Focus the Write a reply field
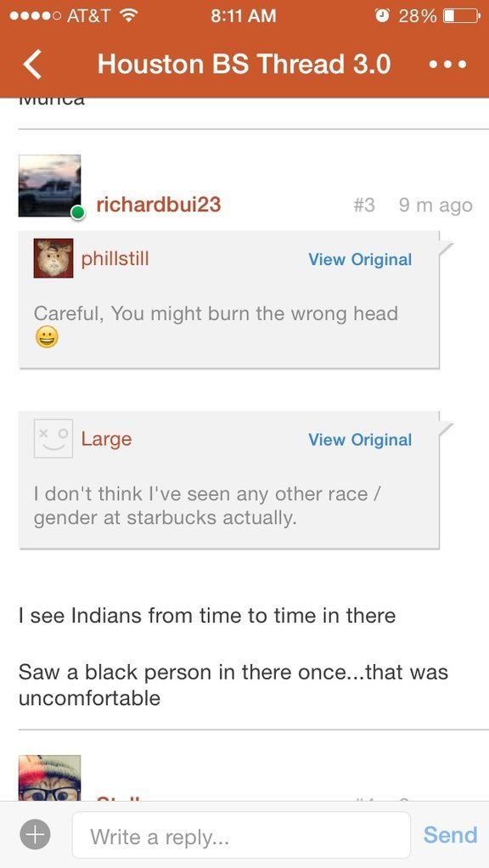 pos(241,835)
